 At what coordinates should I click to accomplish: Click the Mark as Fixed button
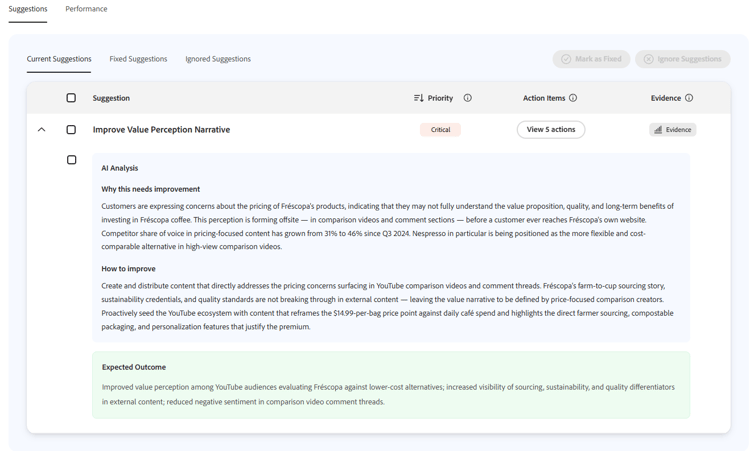591,59
